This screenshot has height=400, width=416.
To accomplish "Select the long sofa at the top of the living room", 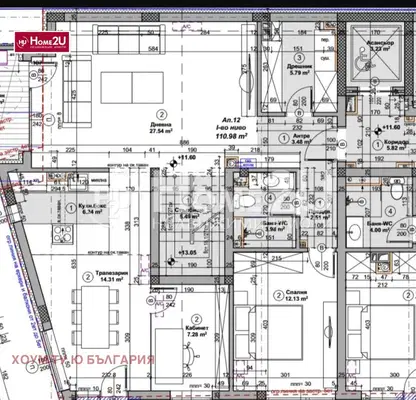I will coord(129,39).
